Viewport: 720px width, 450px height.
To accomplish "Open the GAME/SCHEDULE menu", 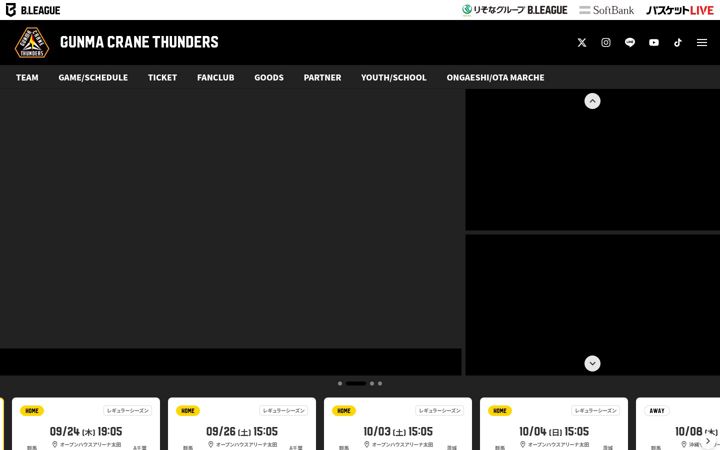I will click(x=93, y=77).
